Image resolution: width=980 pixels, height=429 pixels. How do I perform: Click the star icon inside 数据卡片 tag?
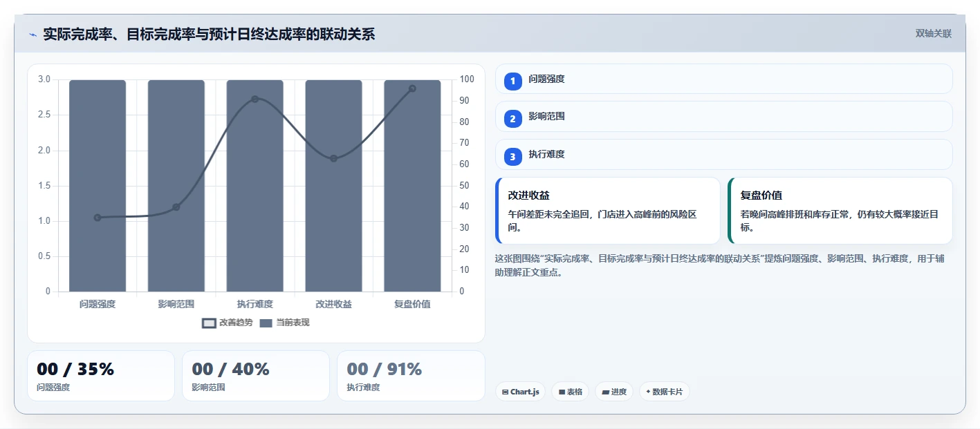(648, 392)
